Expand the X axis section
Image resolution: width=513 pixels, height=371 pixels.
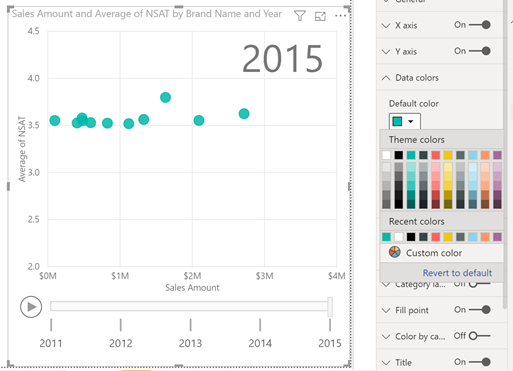click(x=386, y=25)
